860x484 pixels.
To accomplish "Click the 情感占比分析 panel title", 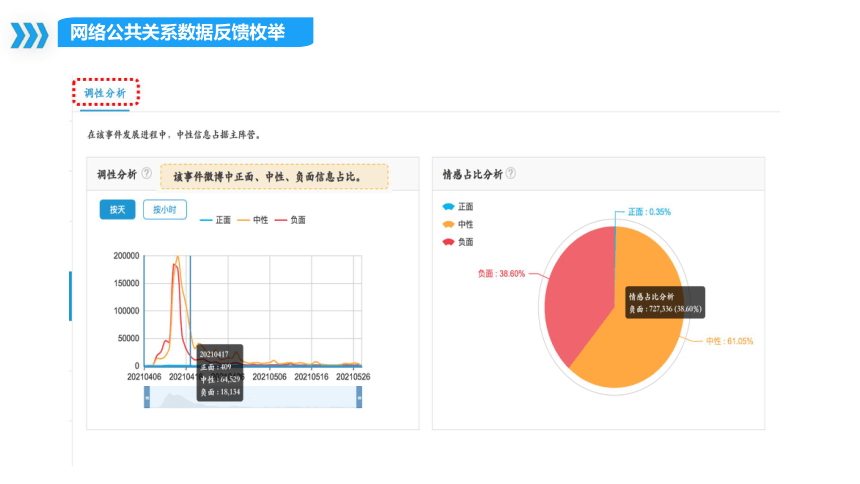I will [x=472, y=174].
